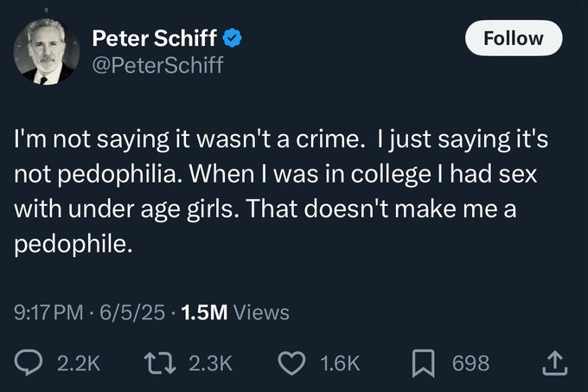Open the 1.5M view count
The height and width of the screenshot is (392, 588).
pos(204,312)
